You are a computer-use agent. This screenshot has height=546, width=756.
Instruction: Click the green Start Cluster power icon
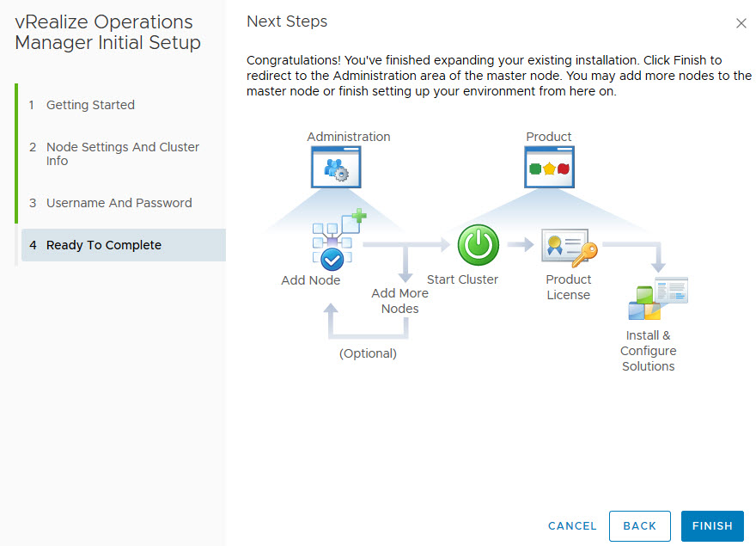pos(478,245)
